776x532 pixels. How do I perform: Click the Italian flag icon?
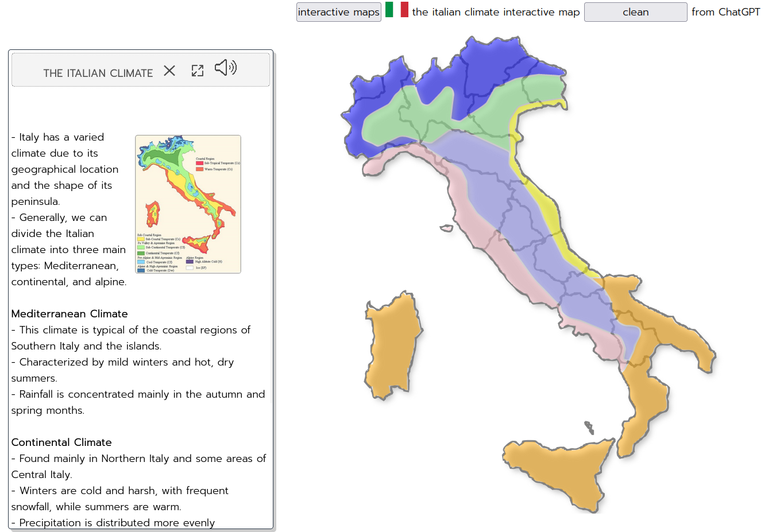[397, 10]
